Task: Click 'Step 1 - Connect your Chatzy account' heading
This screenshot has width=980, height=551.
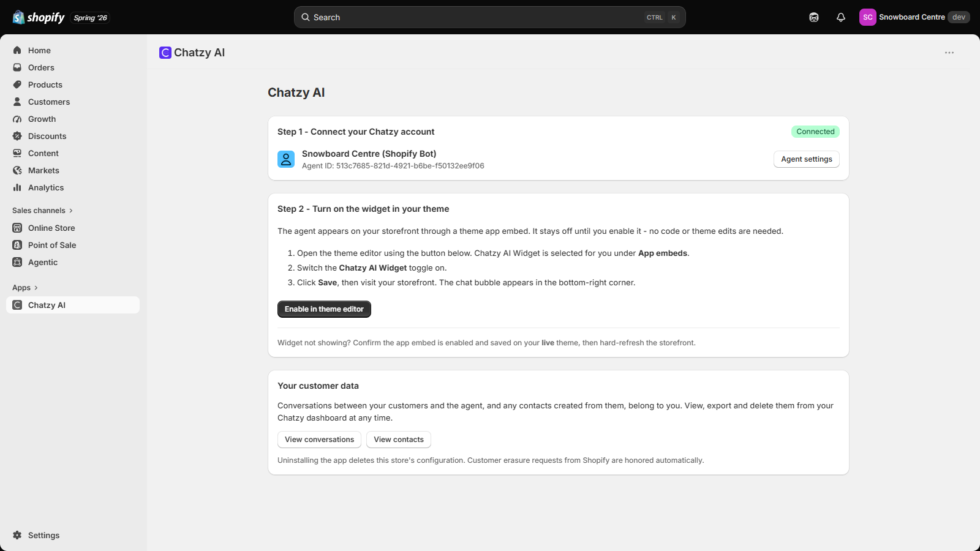Action: click(356, 132)
